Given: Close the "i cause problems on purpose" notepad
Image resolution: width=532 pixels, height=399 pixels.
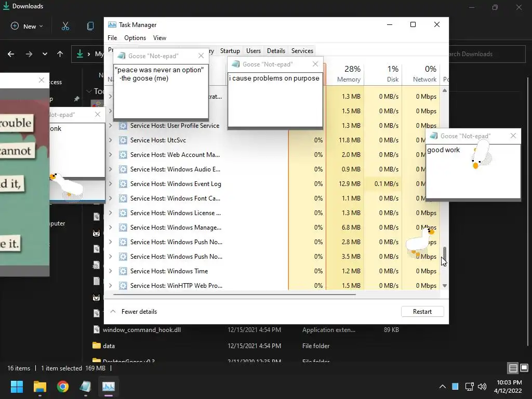Looking at the screenshot, I should pyautogui.click(x=315, y=64).
